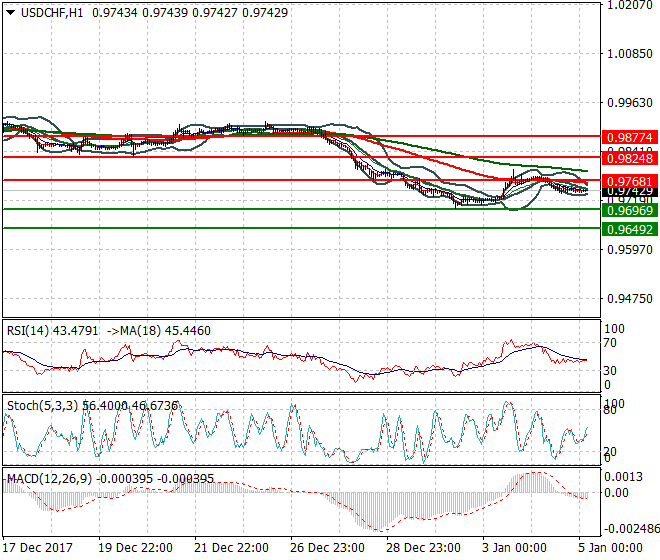Screen dimensions: 660x560
Task: Select the MACD scale value -0.002486
Action: tap(631, 529)
